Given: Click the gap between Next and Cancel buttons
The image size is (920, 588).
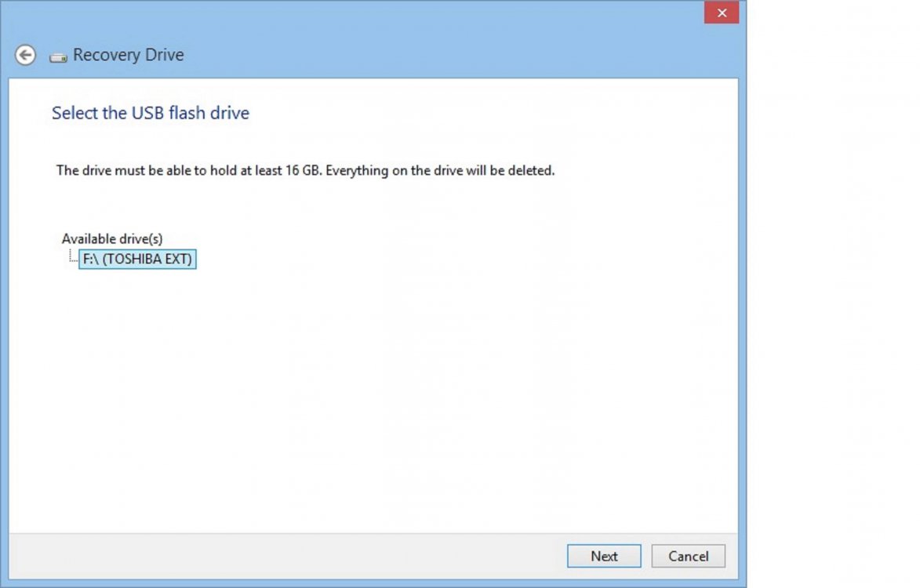Looking at the screenshot, I should [646, 556].
